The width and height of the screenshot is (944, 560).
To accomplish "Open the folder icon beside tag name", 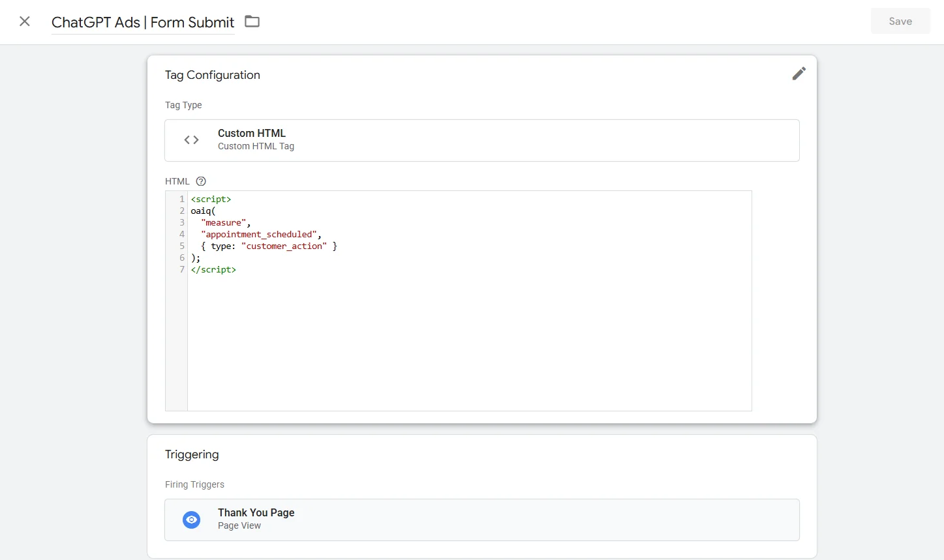I will 252,22.
